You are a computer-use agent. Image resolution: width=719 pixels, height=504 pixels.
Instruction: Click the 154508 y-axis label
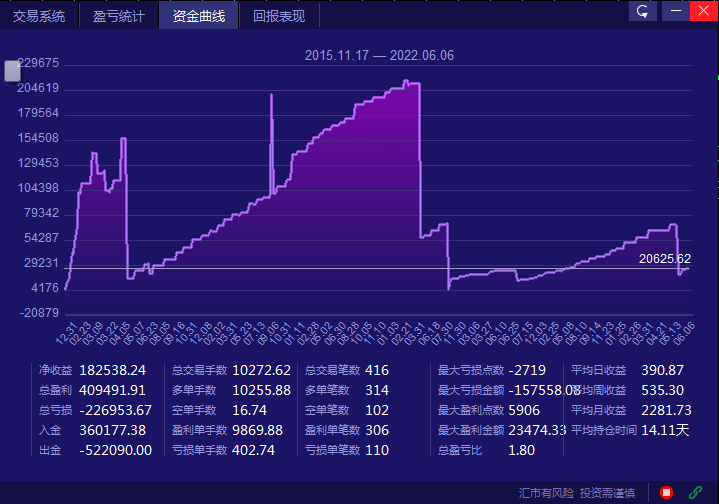38,138
